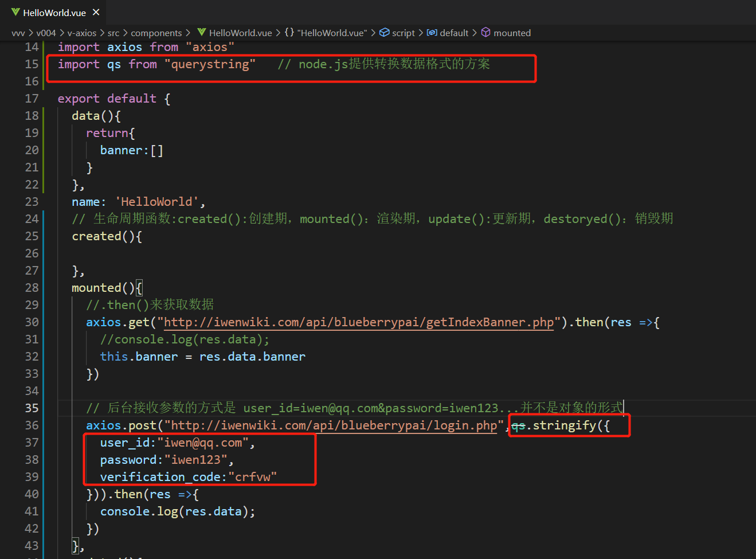Image resolution: width=756 pixels, height=559 pixels.
Task: Select line number 23 in gutter
Action: click(32, 202)
